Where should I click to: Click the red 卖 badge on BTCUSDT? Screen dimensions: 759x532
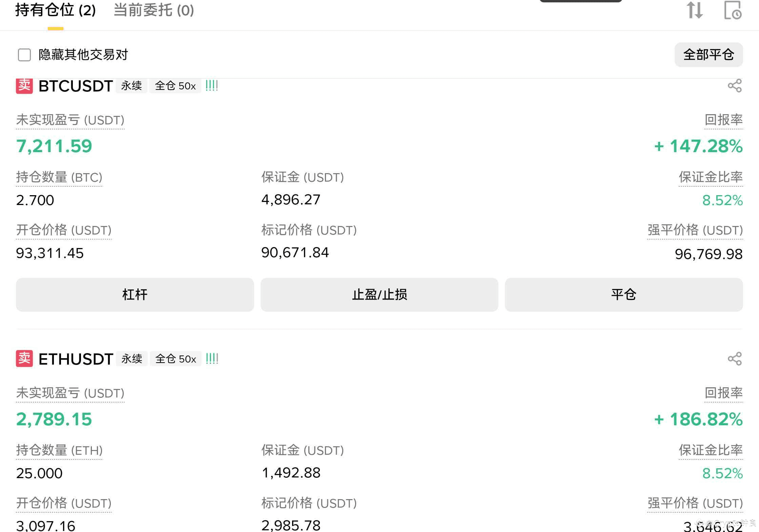click(24, 86)
